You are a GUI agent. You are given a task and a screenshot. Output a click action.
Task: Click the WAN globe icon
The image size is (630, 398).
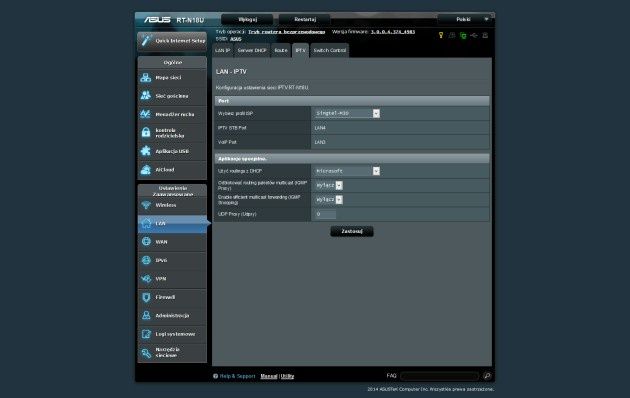146,241
